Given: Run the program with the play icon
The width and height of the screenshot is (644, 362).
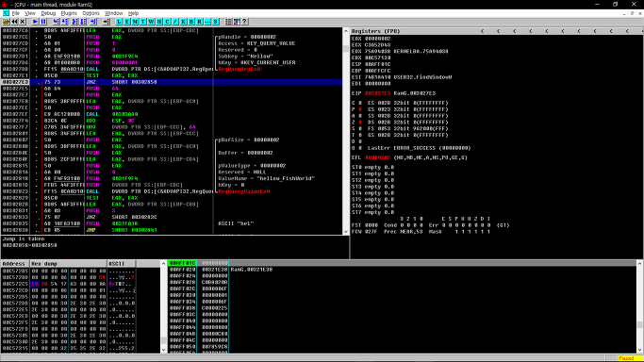Looking at the screenshot, I should pyautogui.click(x=35, y=22).
